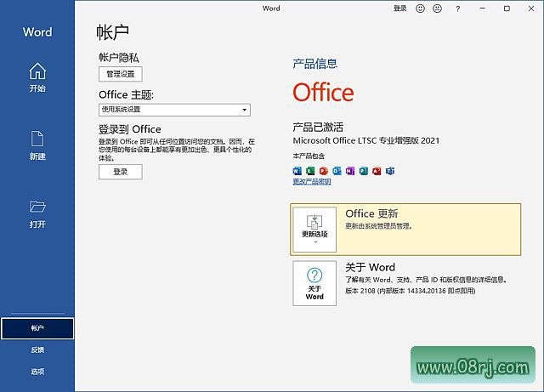
Task: Click the 更新由系统管理员管理 text
Action: (378, 226)
